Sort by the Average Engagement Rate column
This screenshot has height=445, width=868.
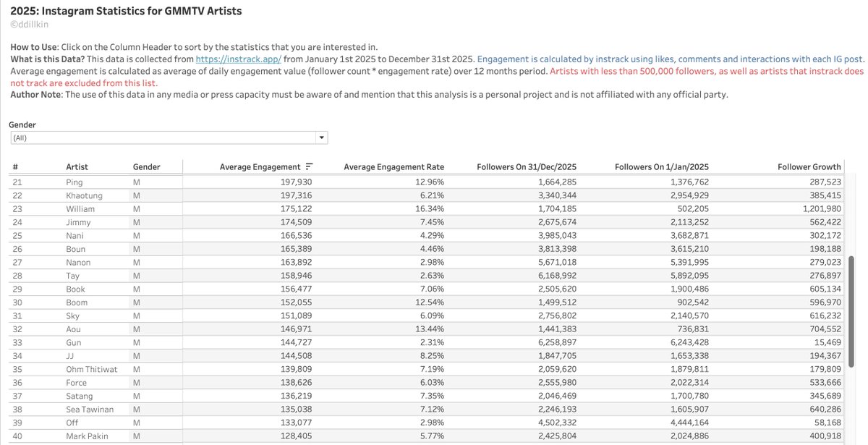pyautogui.click(x=393, y=167)
